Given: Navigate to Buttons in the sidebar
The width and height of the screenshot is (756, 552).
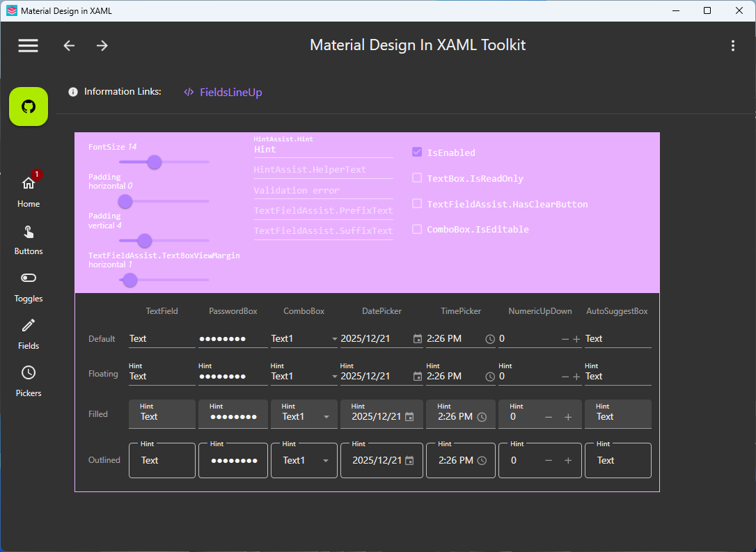Looking at the screenshot, I should click(29, 239).
